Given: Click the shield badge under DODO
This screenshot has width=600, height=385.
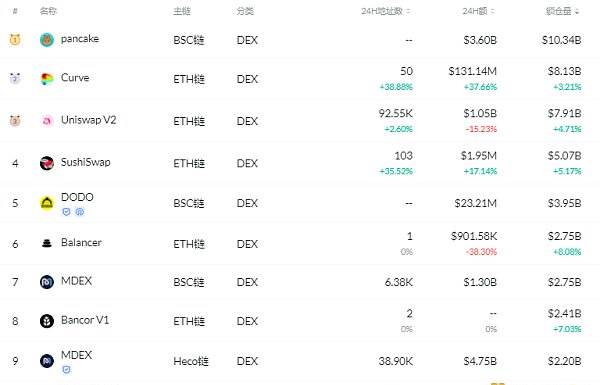Looking at the screenshot, I should click(66, 212).
